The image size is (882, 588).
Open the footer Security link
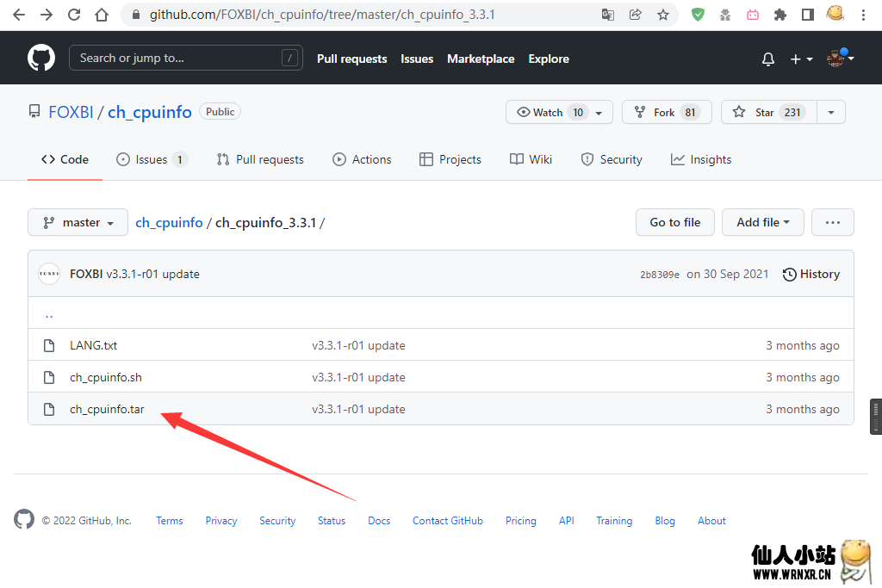[x=277, y=521]
